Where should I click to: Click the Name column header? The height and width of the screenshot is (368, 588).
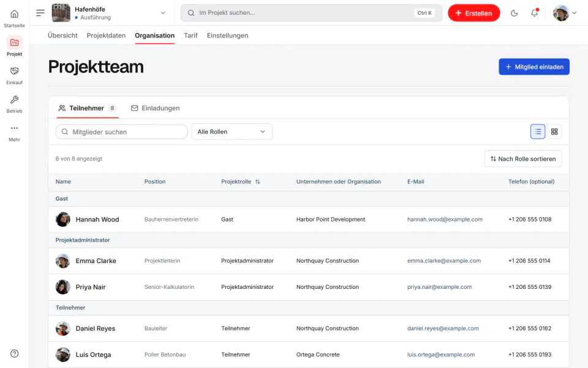click(x=63, y=182)
